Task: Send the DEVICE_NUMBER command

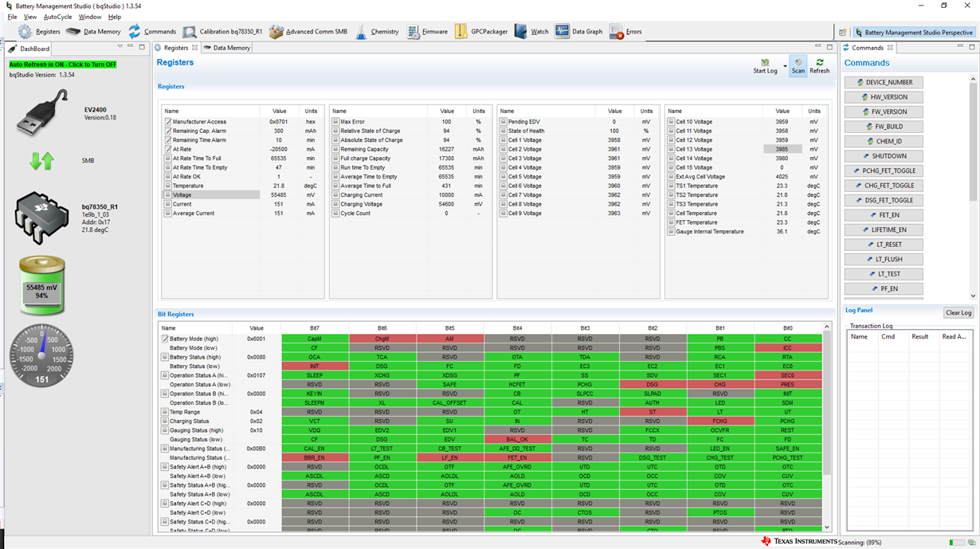Action: click(x=884, y=82)
